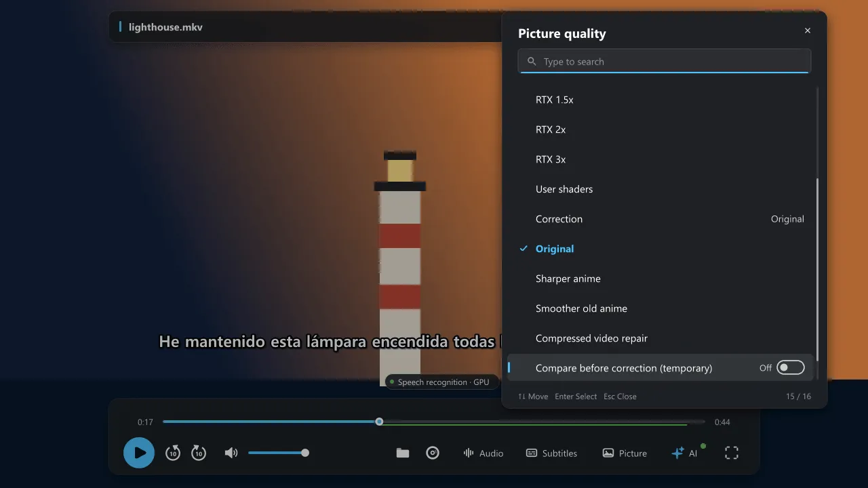Rewind 10 seconds with the back icon
This screenshot has height=488, width=868.
pos(173,453)
